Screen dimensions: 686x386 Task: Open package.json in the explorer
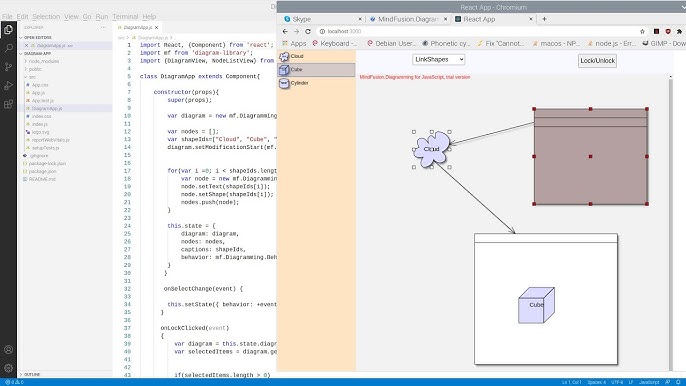point(42,172)
